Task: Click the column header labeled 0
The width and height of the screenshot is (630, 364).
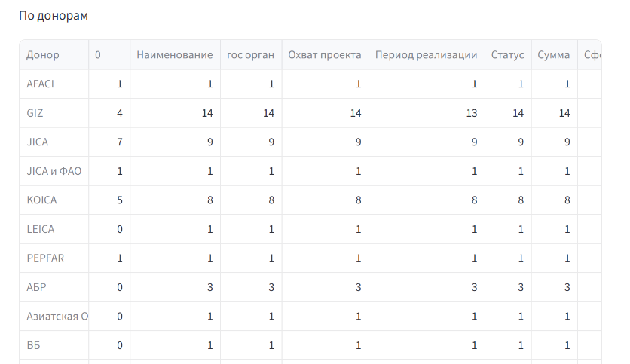Action: pyautogui.click(x=99, y=55)
